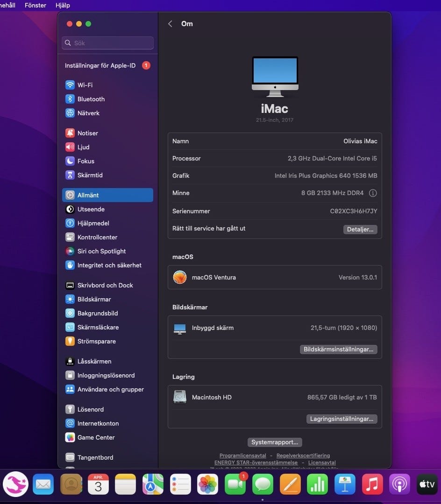Open the Regelverkscertifiering link

tap(303, 455)
